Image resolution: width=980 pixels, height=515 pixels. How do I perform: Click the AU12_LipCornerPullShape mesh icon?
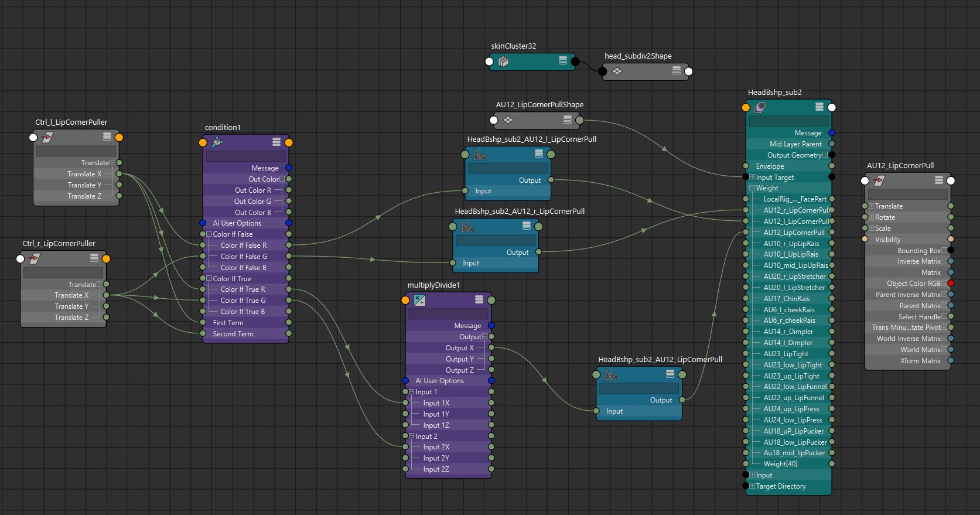click(x=508, y=120)
